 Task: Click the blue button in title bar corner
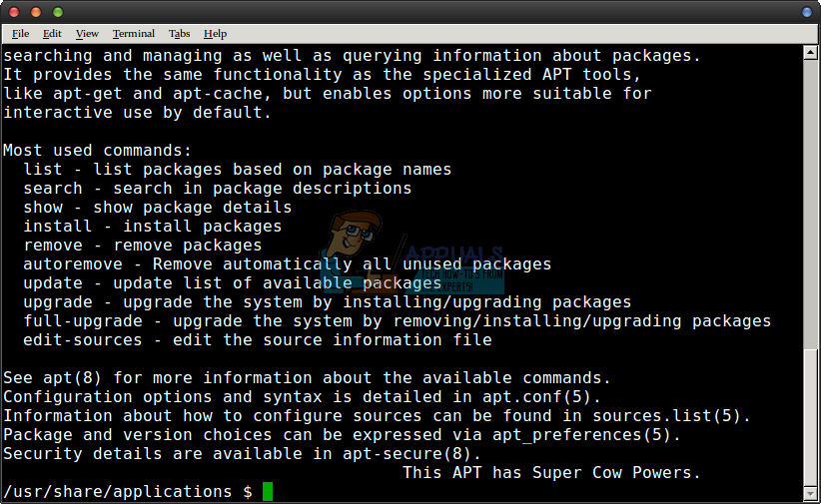807,12
